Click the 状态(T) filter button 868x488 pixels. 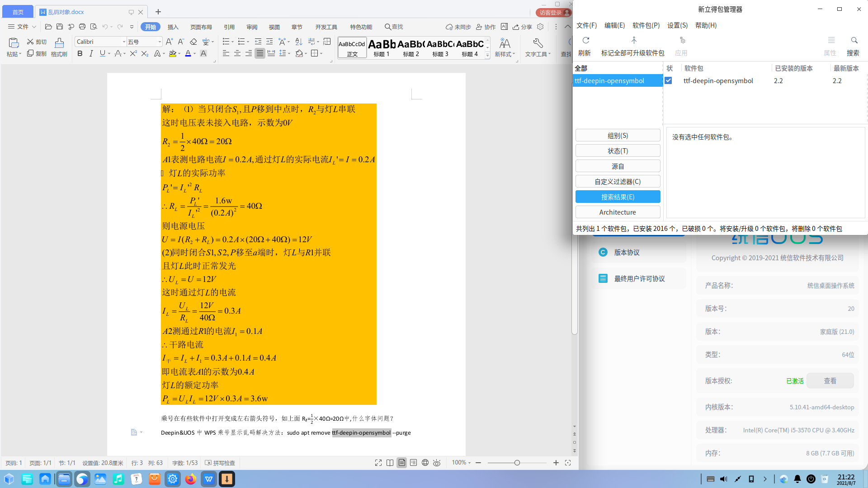(x=617, y=151)
